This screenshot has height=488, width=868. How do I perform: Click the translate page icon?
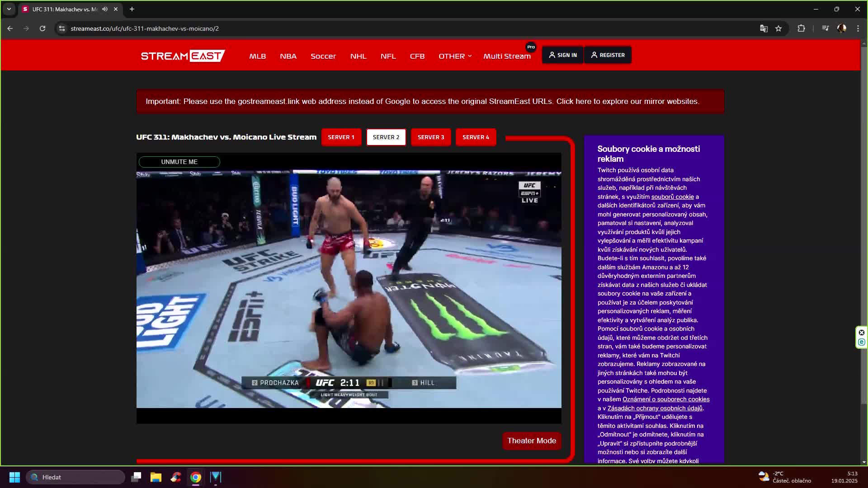point(764,28)
